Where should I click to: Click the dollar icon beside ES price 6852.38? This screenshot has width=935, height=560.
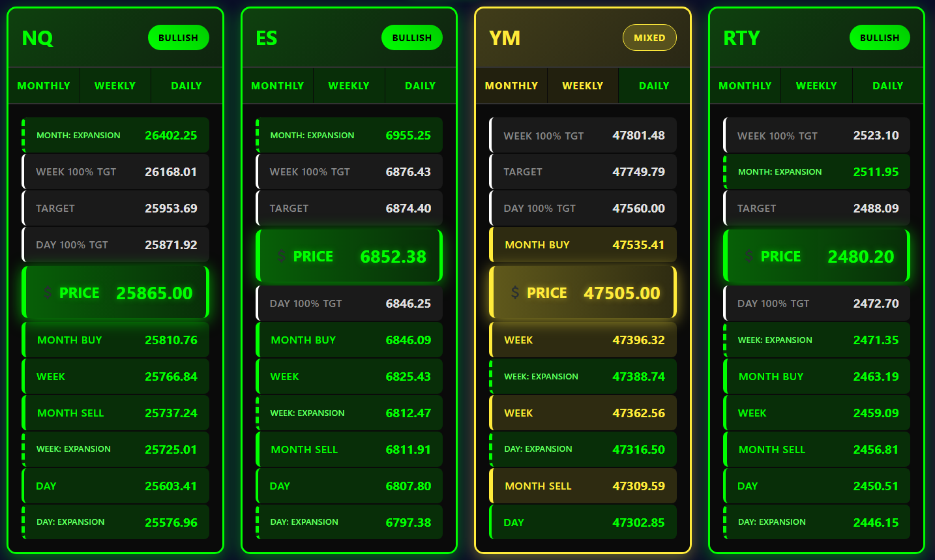coord(282,256)
